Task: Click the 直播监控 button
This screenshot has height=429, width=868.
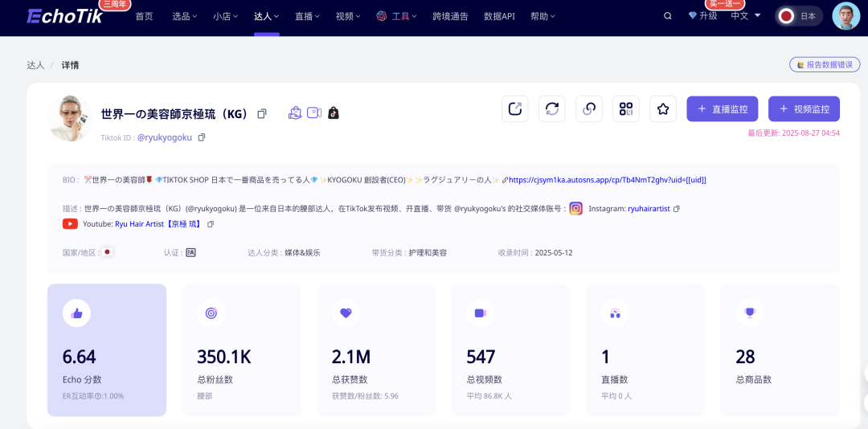Action: tap(723, 108)
